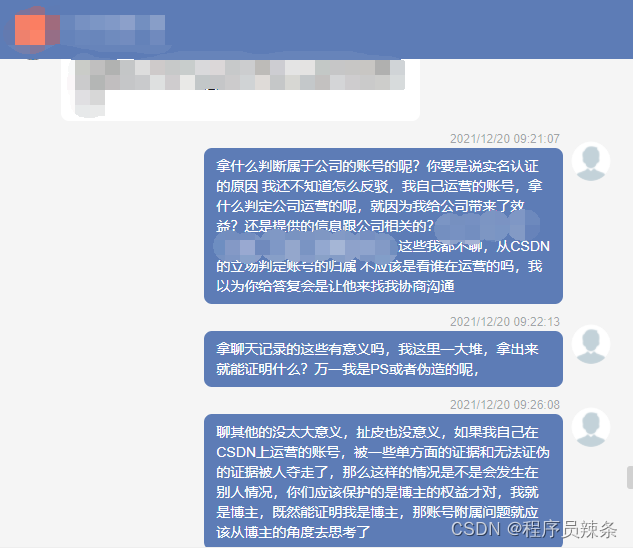Viewport: 633px width, 548px height.
Task: Click the orange pixelated avatar in header
Action: pos(30,30)
